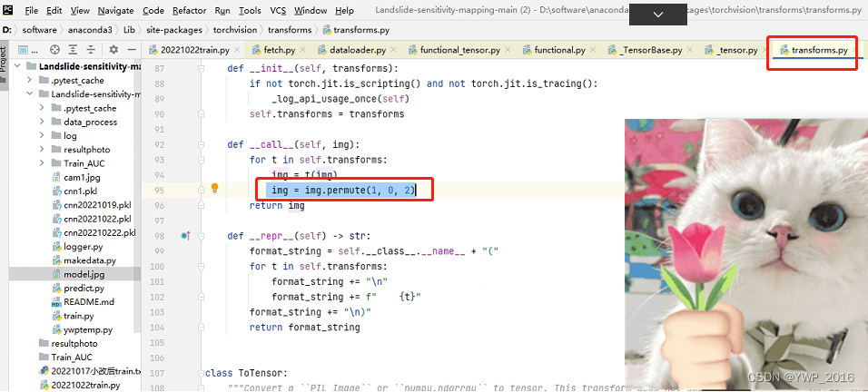Close the functional_tensor.py tab
868x392 pixels.
pos(508,50)
